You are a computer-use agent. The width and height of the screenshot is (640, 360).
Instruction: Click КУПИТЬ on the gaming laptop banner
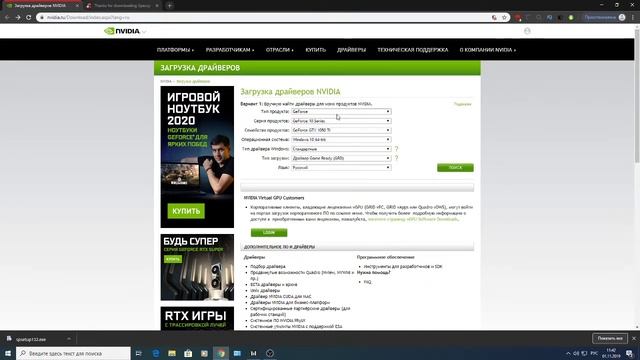pos(186,211)
